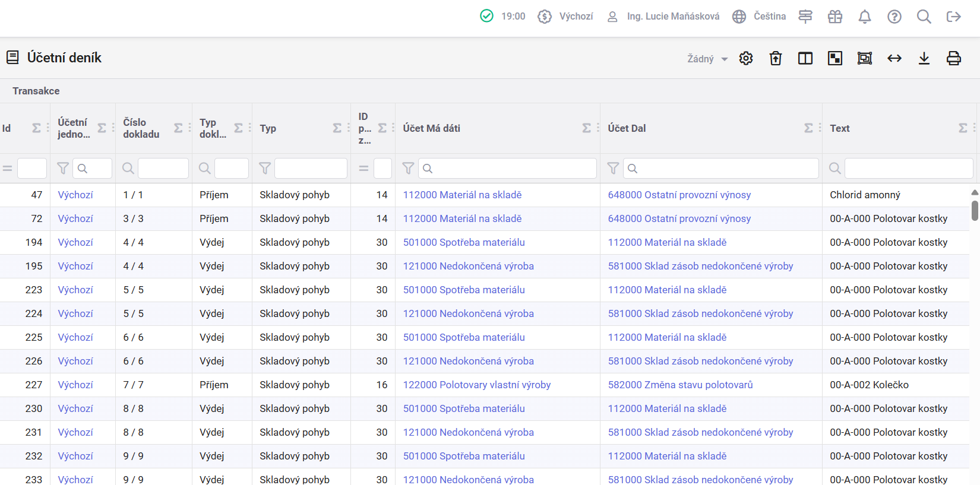This screenshot has height=485, width=980.
Task: Sort by the Účet Dal column header
Action: 627,128
